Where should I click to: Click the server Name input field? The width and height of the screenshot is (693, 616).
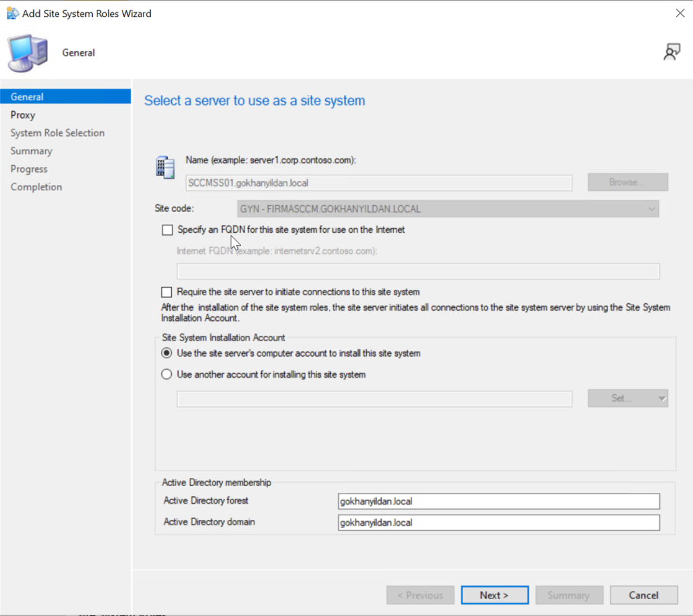379,183
